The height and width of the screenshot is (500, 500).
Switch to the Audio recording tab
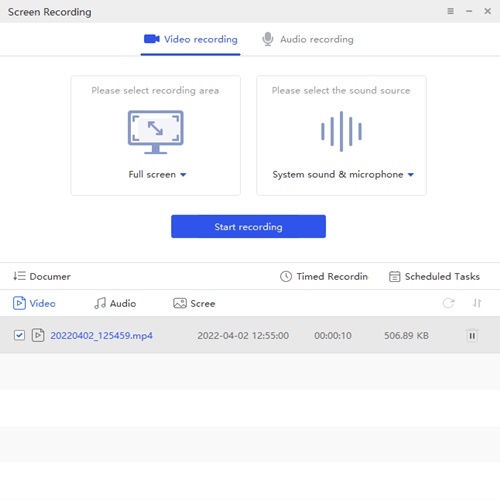click(x=307, y=39)
